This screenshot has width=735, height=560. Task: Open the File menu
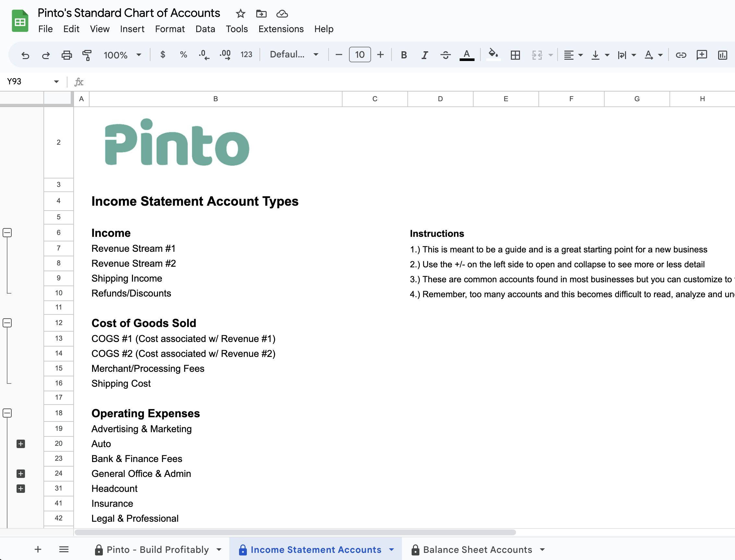(x=45, y=29)
